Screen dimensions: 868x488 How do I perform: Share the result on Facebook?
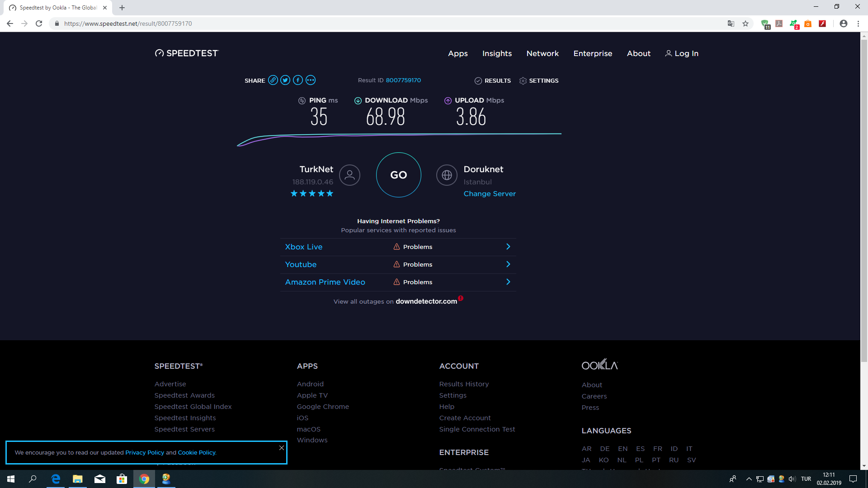coord(298,80)
